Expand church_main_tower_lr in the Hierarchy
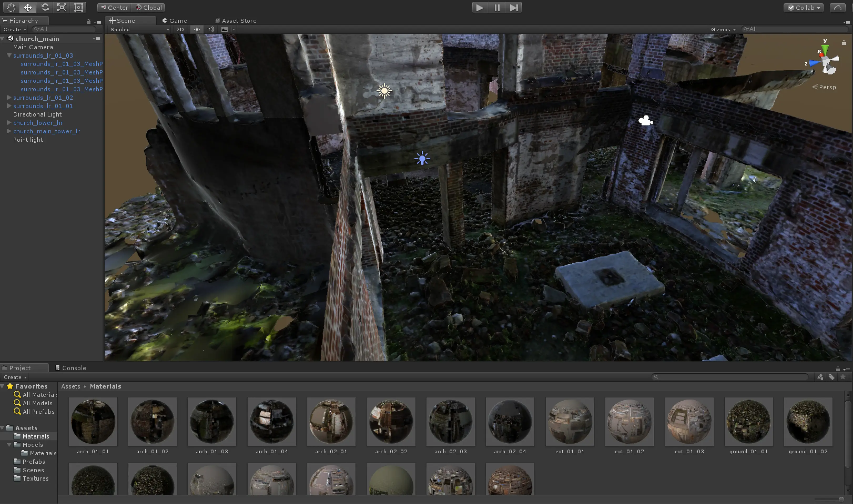 pyautogui.click(x=9, y=131)
